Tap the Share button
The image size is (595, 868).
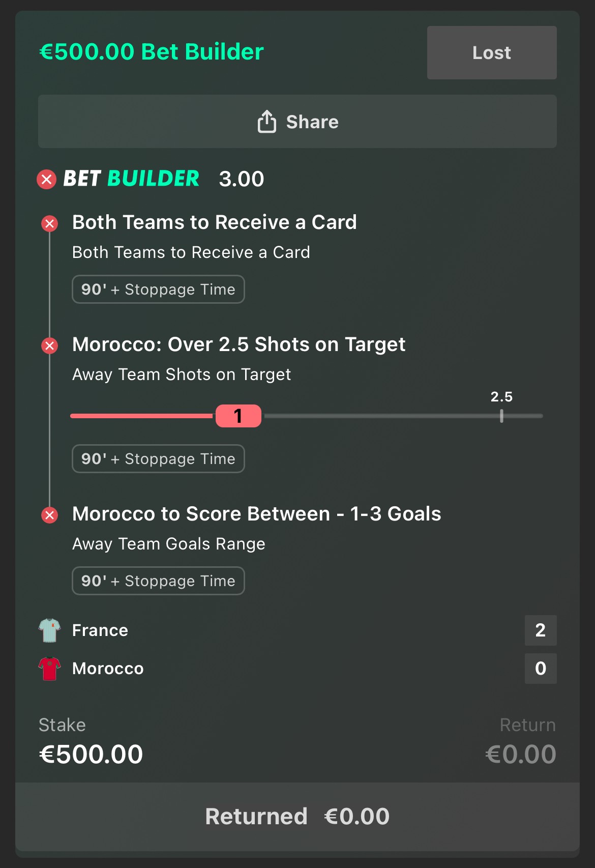(x=297, y=122)
